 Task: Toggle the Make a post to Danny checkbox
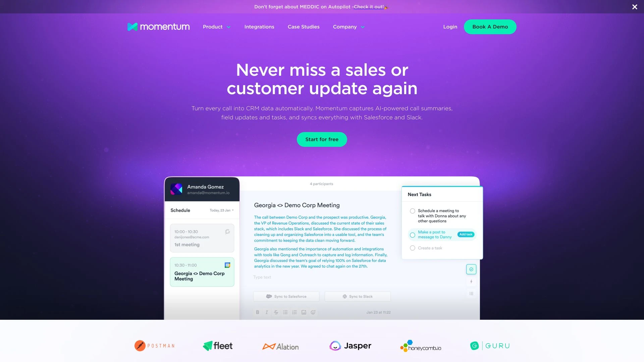pos(413,235)
